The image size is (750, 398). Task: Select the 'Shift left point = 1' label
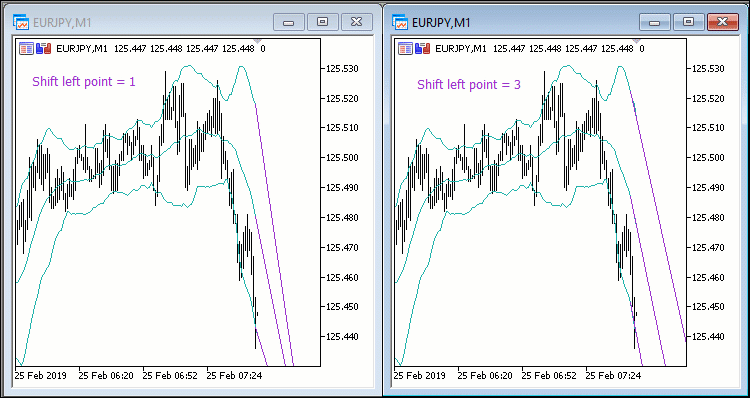point(84,82)
